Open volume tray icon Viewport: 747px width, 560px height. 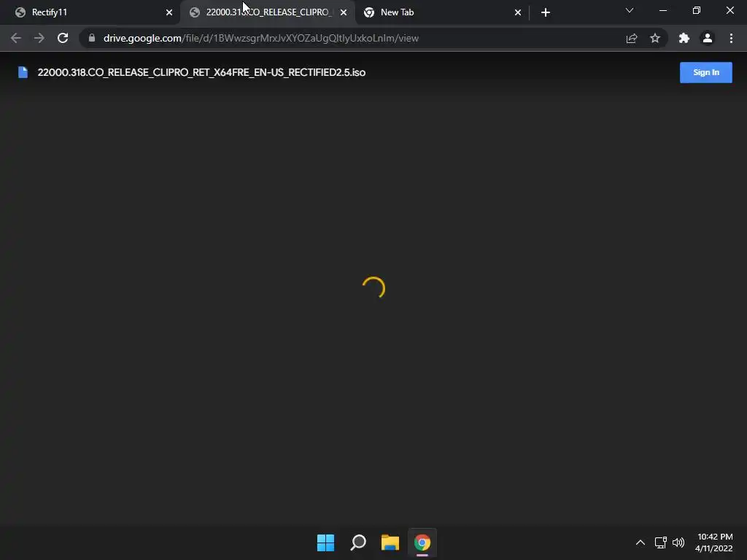pyautogui.click(x=678, y=542)
